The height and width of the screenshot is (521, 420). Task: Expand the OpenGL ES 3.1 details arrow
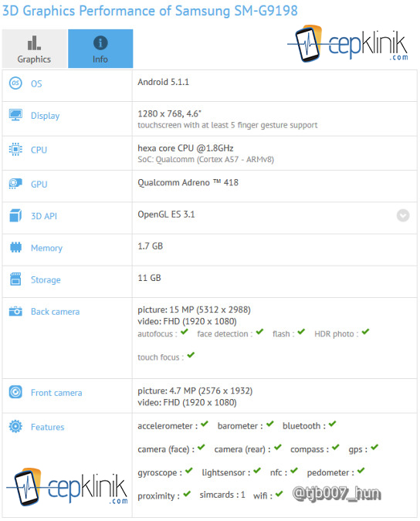[403, 215]
